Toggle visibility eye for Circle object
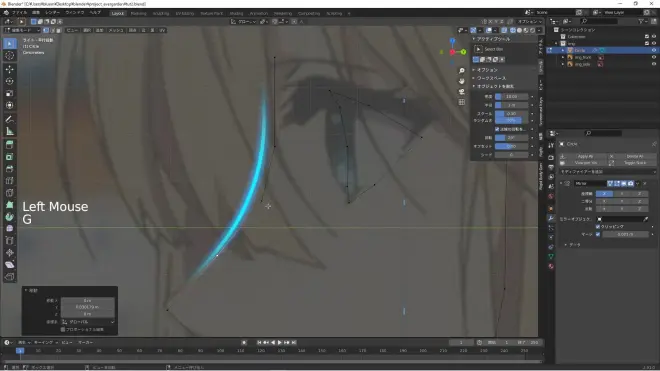Image resolution: width=660 pixels, height=371 pixels. 654,50
